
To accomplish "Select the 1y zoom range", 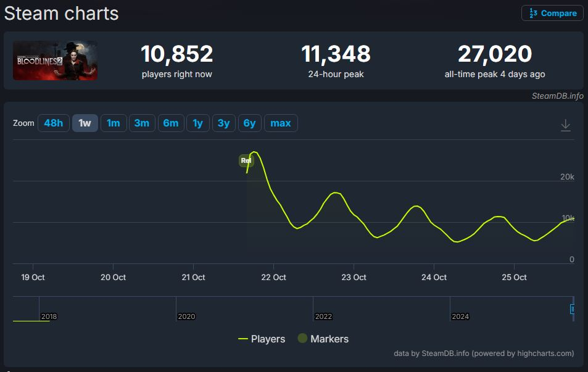I will coord(197,123).
